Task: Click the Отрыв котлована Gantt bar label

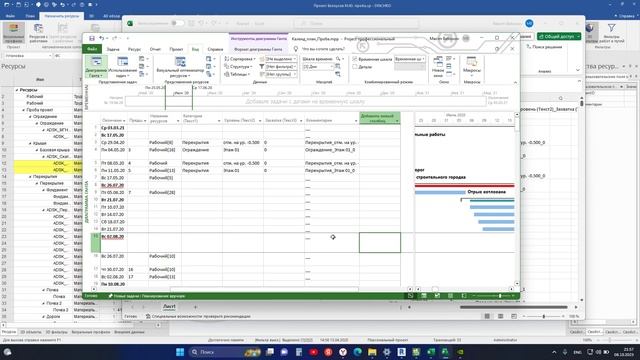Action: tap(487, 192)
